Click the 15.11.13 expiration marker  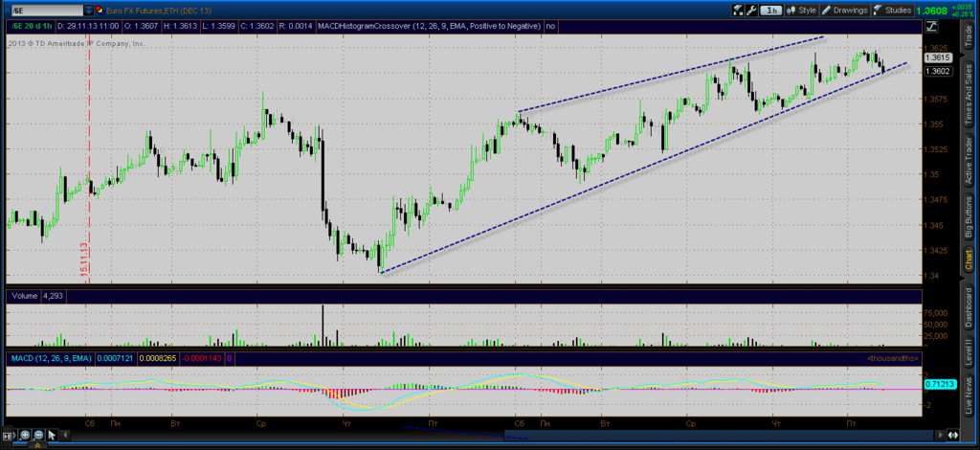pyautogui.click(x=83, y=260)
